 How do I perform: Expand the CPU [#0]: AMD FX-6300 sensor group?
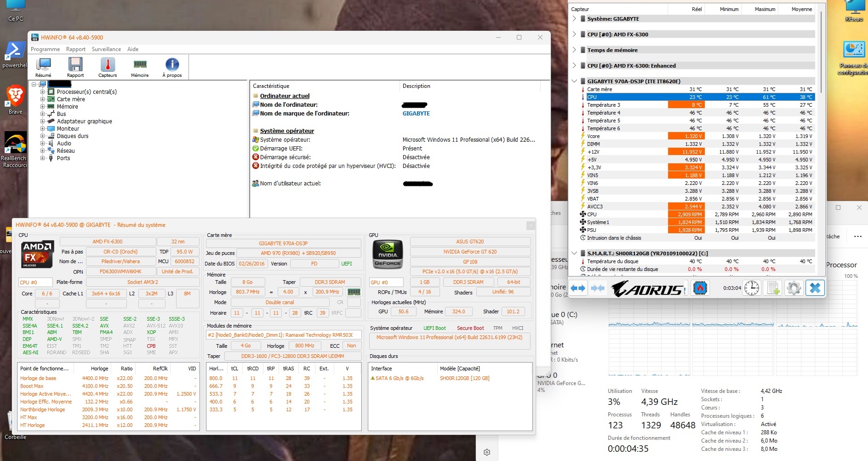574,34
